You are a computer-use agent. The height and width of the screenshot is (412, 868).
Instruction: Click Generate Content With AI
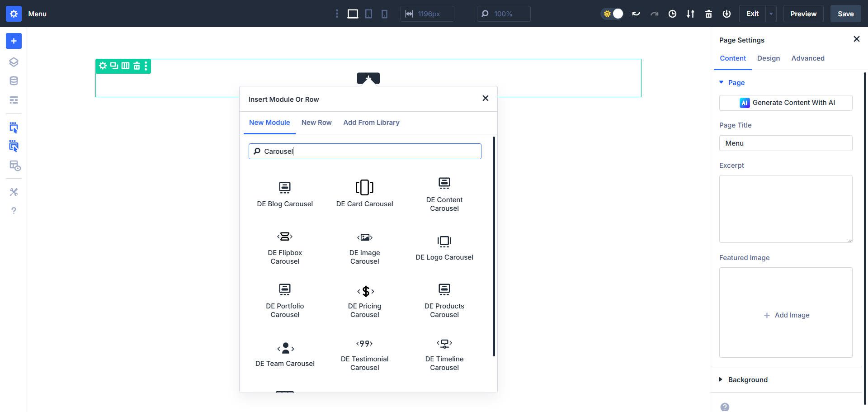point(786,103)
